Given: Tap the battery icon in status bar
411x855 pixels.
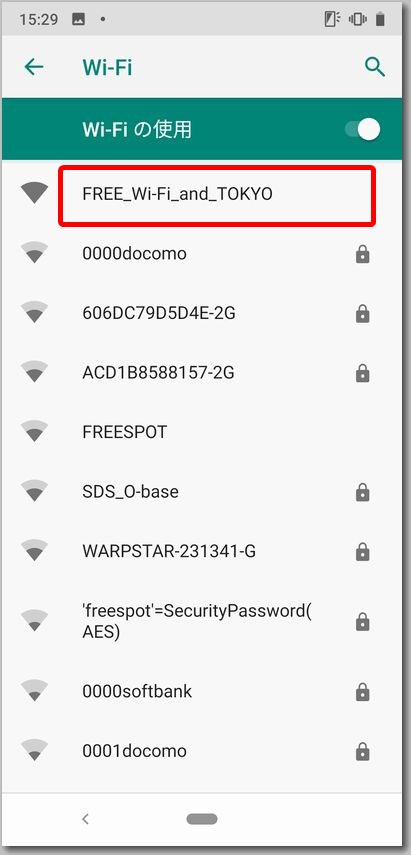Looking at the screenshot, I should point(380,19).
